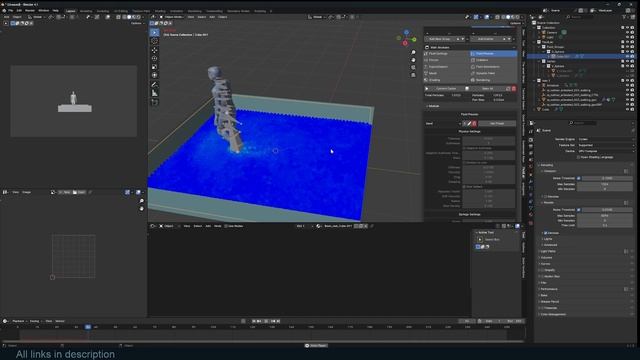640x360 pixels.
Task: Click the pencil edit icon beside preset name
Action: pos(469,123)
